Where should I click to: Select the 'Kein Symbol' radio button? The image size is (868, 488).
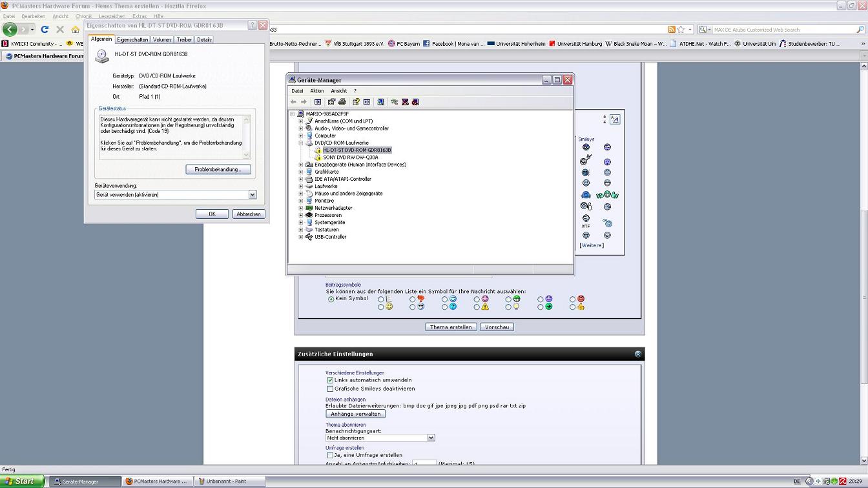[331, 299]
